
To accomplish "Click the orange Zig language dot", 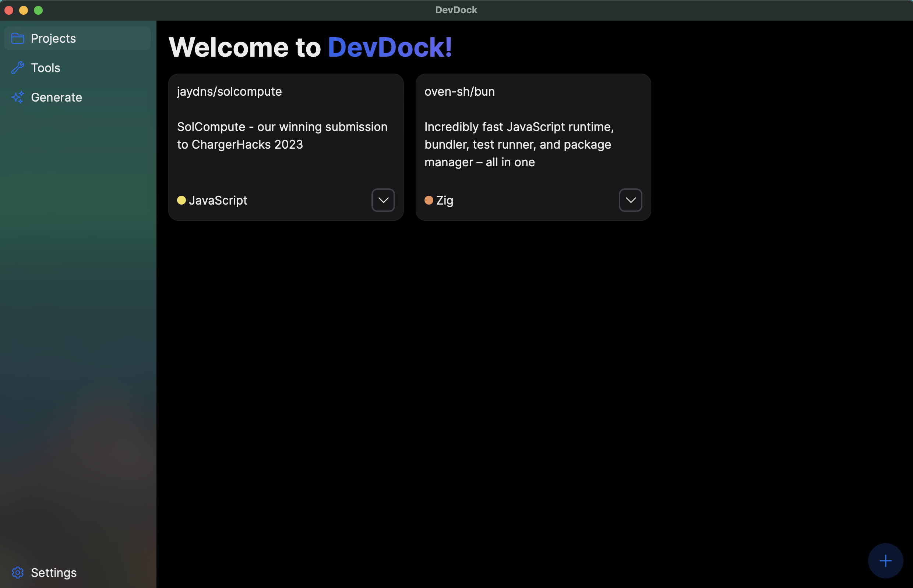I will (x=429, y=201).
